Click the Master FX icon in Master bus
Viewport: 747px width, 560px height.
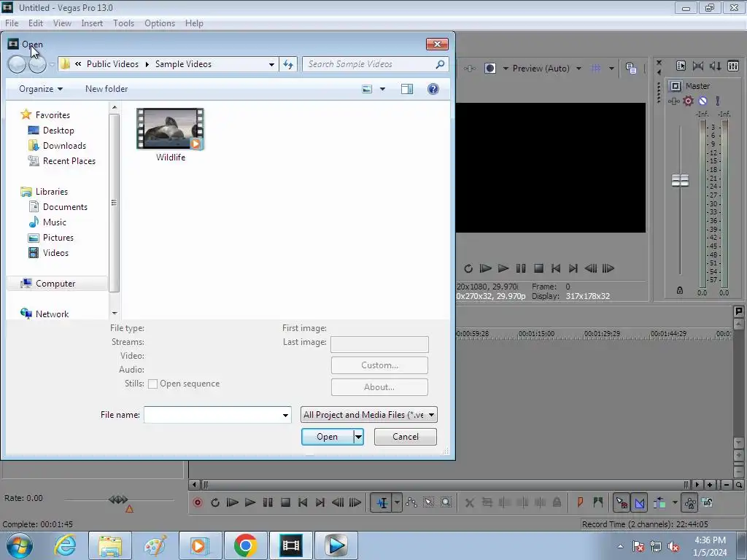click(673, 101)
